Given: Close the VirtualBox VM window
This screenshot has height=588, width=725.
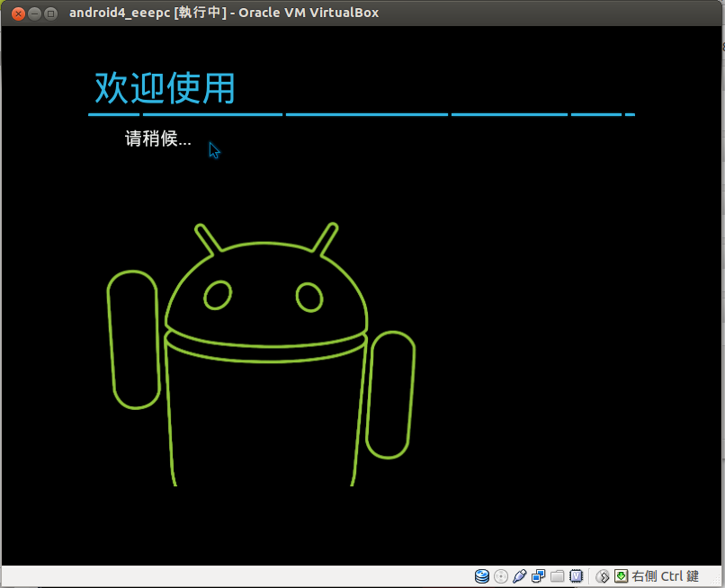Looking at the screenshot, I should pyautogui.click(x=18, y=13).
